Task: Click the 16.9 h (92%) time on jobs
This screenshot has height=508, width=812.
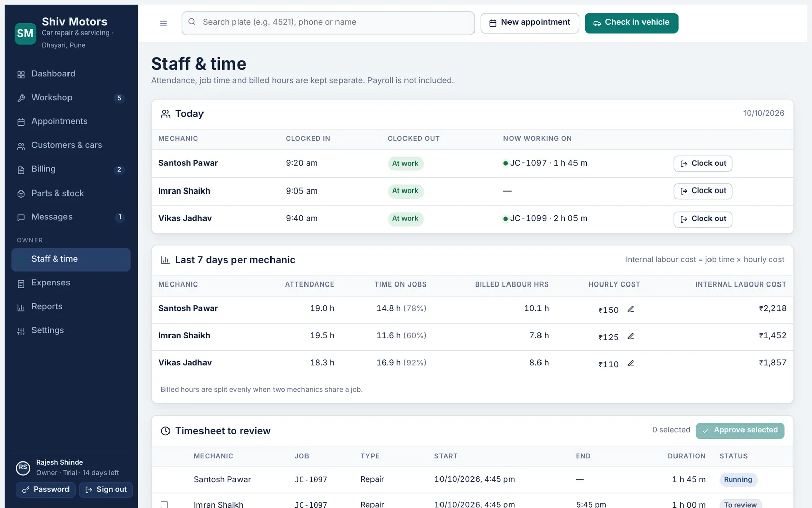Action: (x=401, y=363)
